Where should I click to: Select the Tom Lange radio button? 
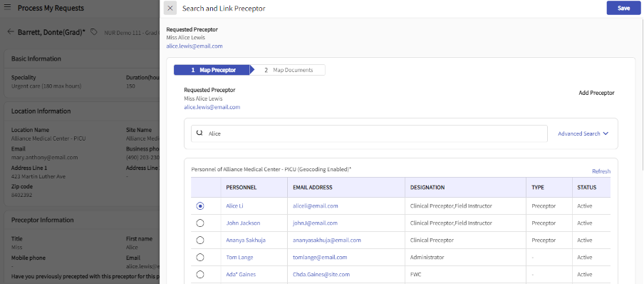pyautogui.click(x=200, y=258)
